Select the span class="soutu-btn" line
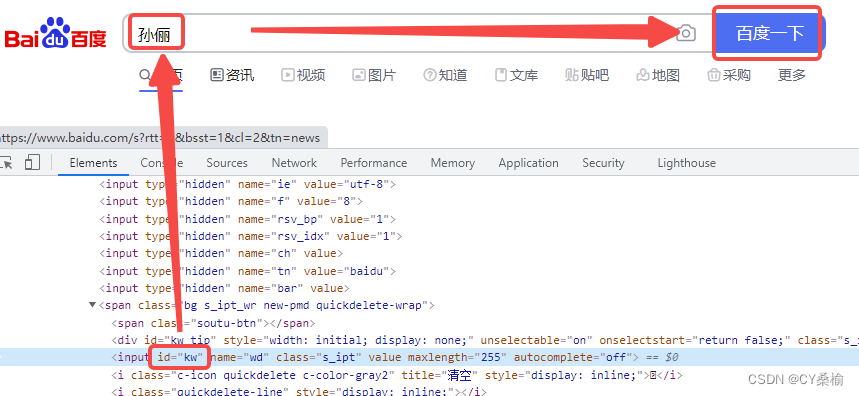 214,323
